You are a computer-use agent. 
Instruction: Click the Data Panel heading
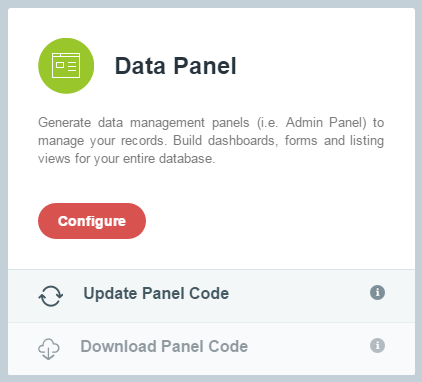[x=176, y=66]
